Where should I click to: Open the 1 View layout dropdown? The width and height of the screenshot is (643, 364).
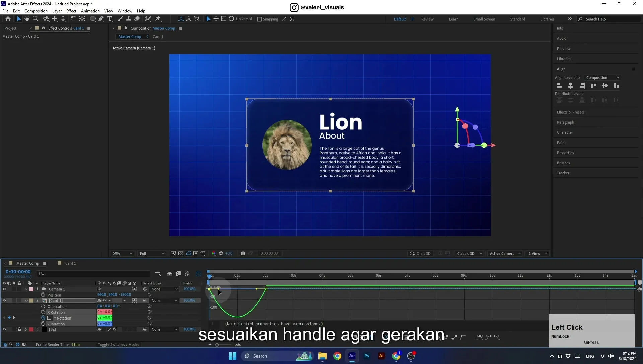coord(538,253)
